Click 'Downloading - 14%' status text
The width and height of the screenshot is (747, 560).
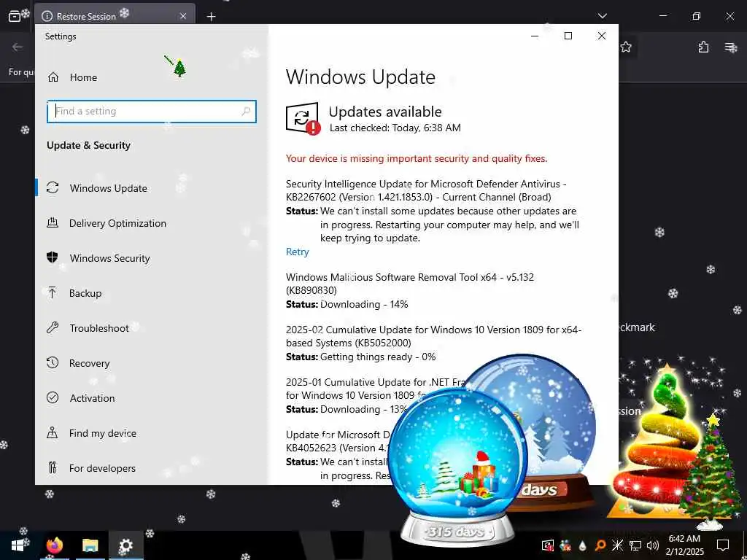[x=364, y=304]
